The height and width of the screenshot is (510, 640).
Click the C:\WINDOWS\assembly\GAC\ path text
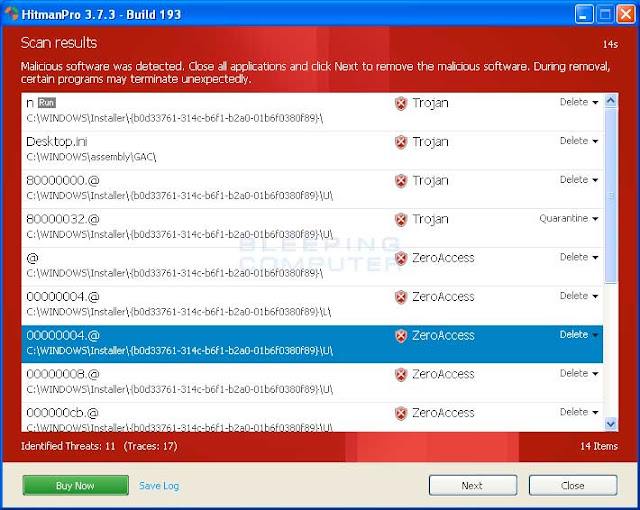click(91, 157)
